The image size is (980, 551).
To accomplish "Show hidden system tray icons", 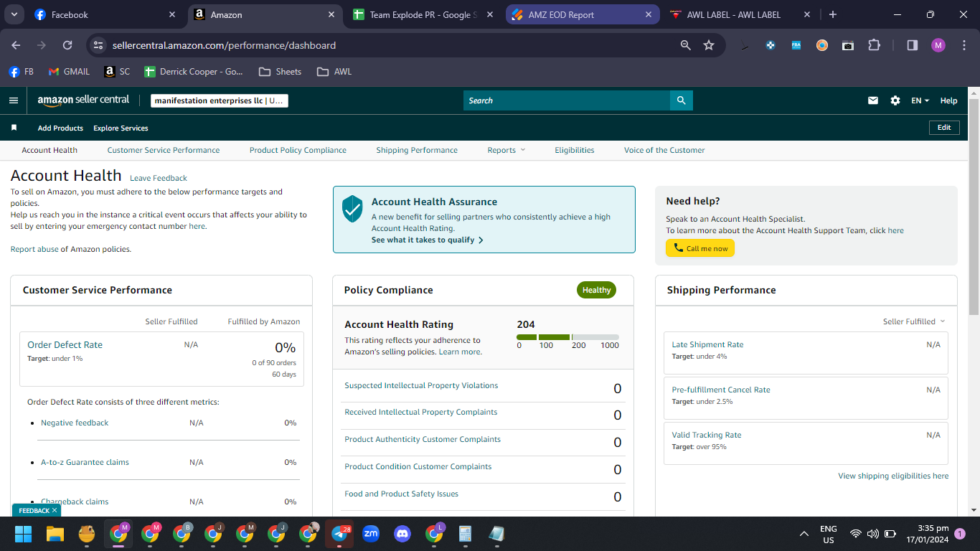I will pos(806,533).
